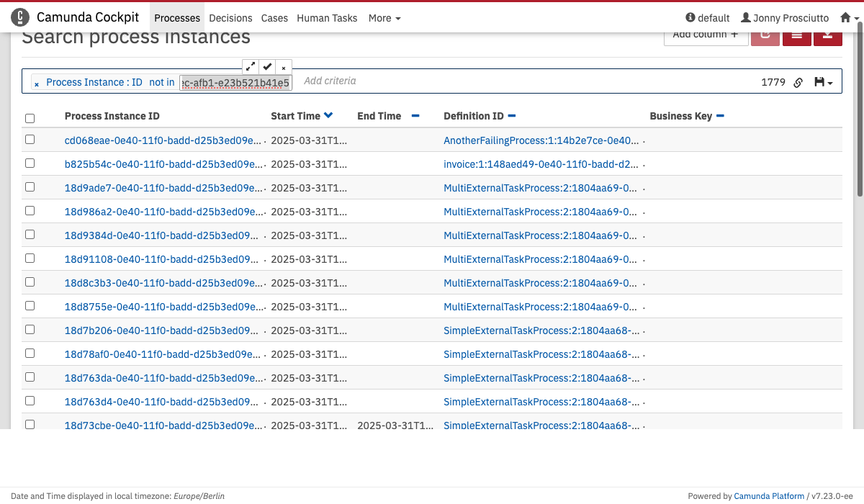
Task: Select checkbox for instance 18d9ade7
Action: pos(30,187)
